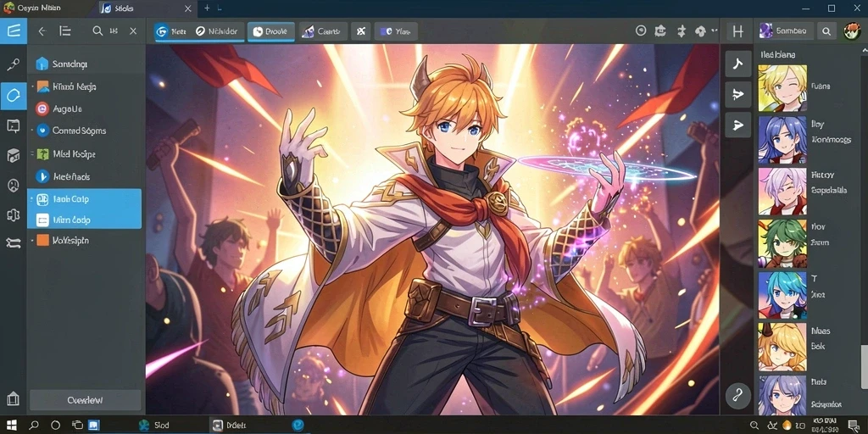Click the H button in the toolbar

(738, 31)
